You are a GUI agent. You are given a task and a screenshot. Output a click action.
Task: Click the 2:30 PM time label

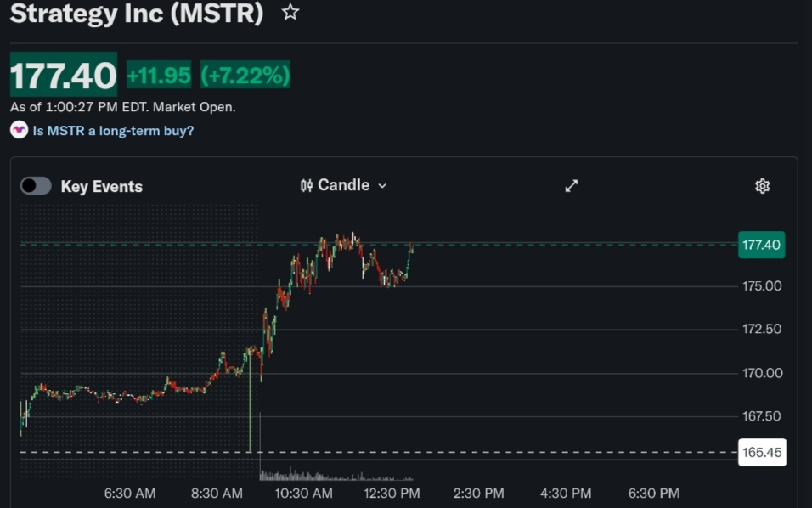(x=478, y=493)
